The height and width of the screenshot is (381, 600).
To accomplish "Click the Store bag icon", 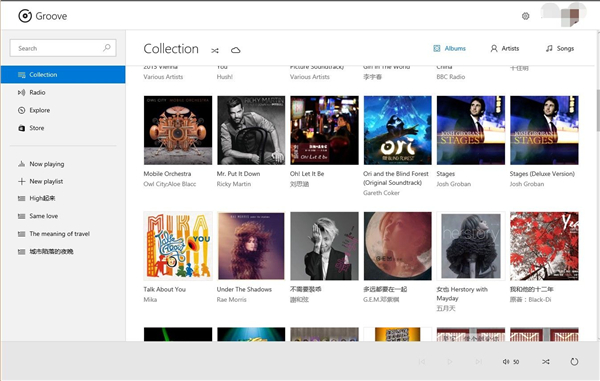I will pyautogui.click(x=21, y=128).
